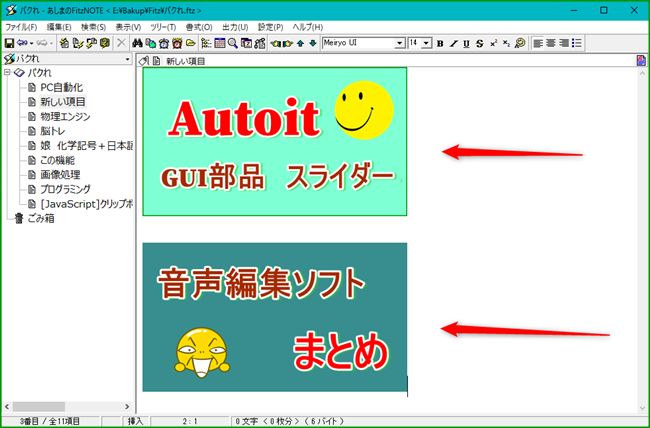The image size is (650, 428).
Task: Select the 物理エンジン tree item
Action: pyautogui.click(x=65, y=117)
